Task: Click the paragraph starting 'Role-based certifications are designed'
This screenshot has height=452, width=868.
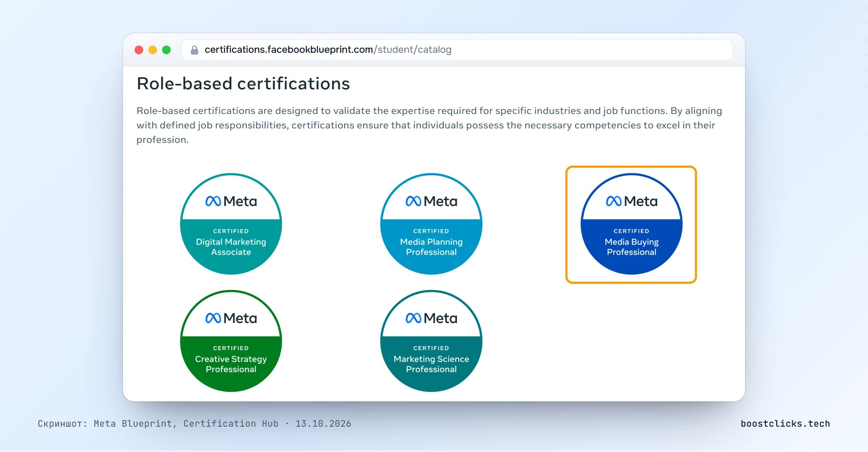Action: (429, 125)
